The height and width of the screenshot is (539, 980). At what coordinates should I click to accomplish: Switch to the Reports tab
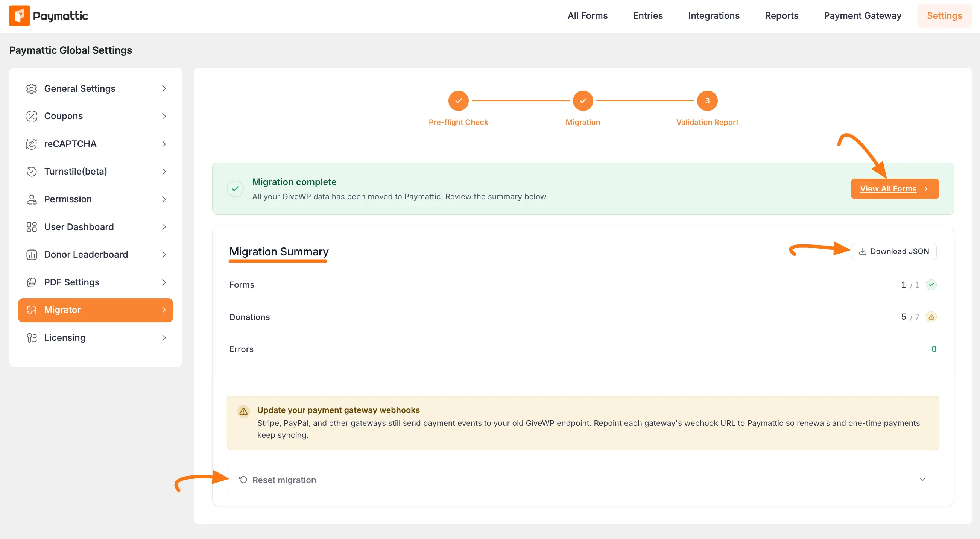781,15
